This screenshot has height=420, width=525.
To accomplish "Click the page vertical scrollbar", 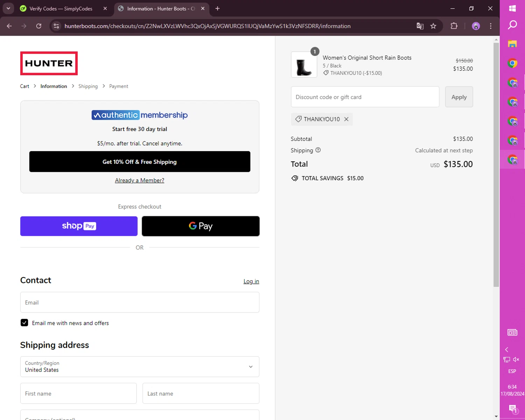I will point(496,164).
